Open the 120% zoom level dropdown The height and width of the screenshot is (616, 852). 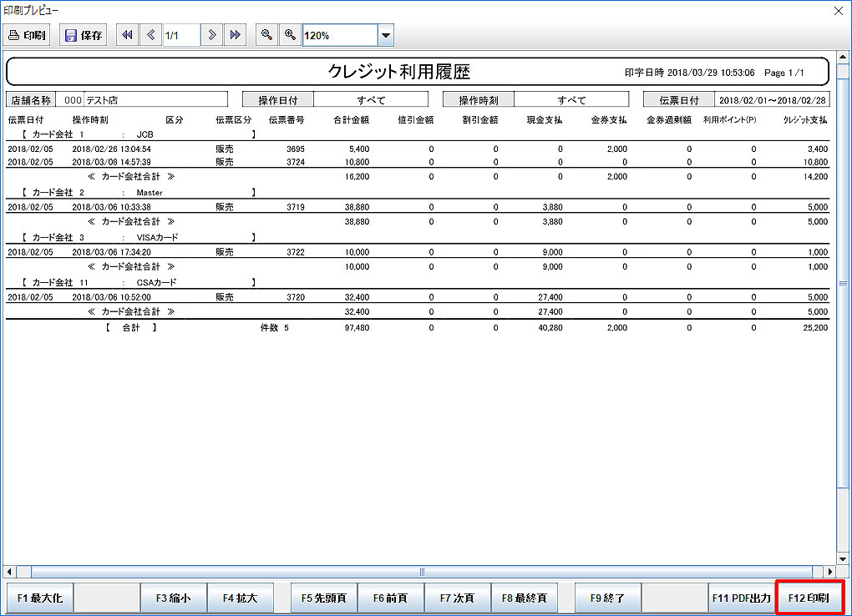pyautogui.click(x=385, y=36)
